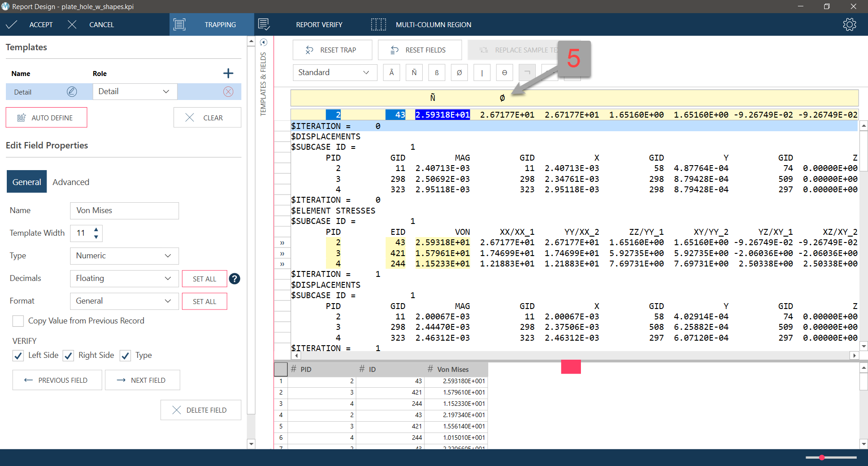
Task: Collapse the Templates & Fields side panel
Action: 264,43
